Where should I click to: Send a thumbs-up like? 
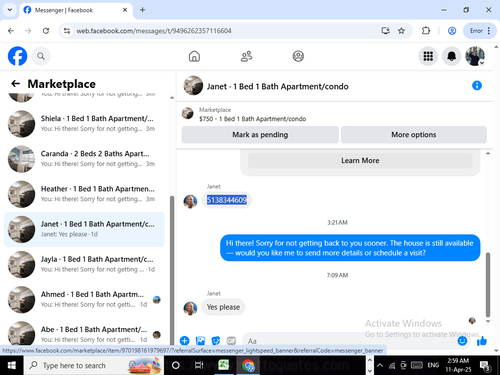482,341
